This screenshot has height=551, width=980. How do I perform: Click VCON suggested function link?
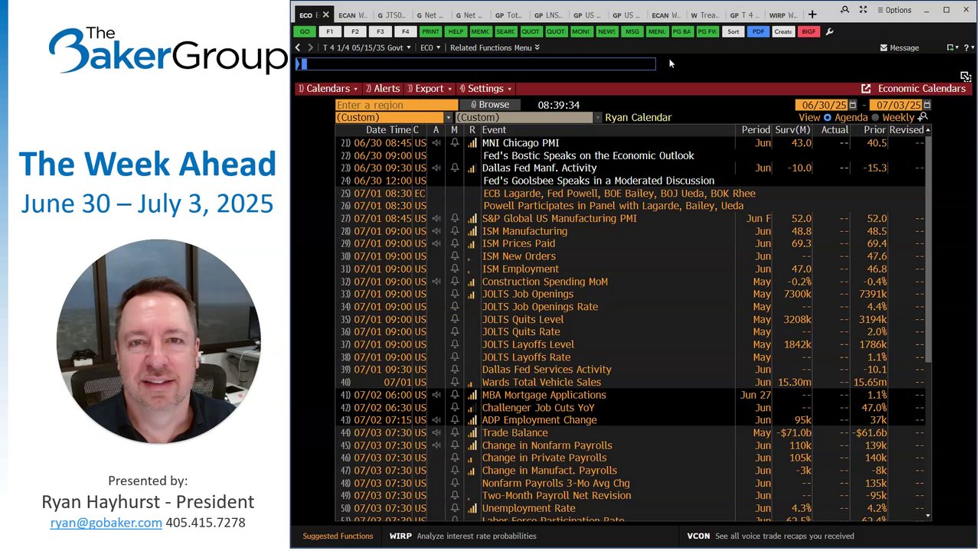[x=770, y=536]
